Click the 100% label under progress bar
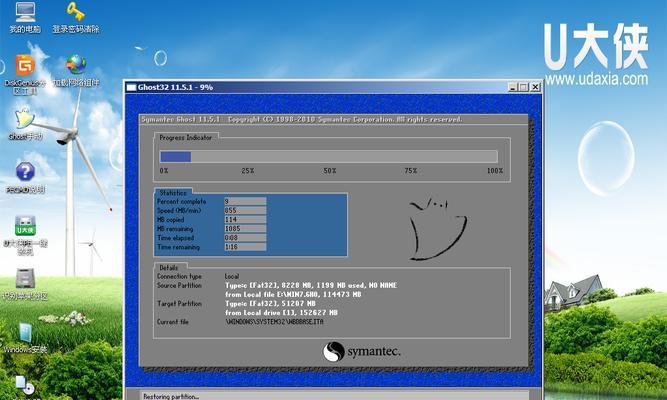Viewport: 667px width, 400px height. tap(495, 171)
